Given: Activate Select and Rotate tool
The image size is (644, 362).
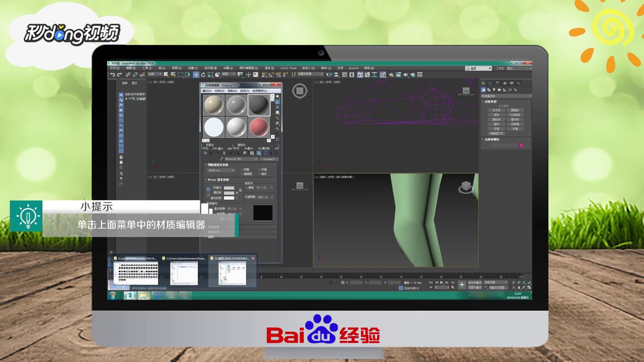Looking at the screenshot, I should [203, 74].
